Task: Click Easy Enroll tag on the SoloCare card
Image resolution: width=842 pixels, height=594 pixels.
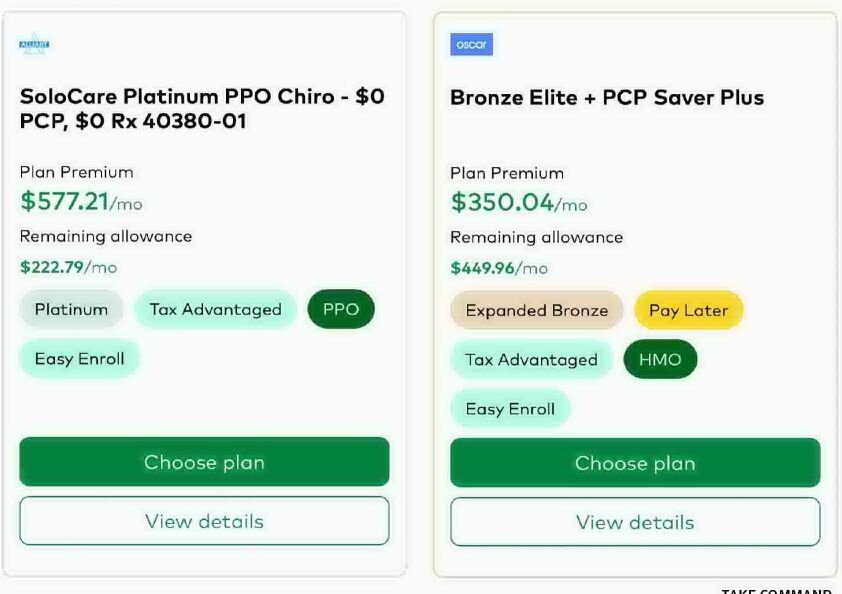Action: coord(80,359)
